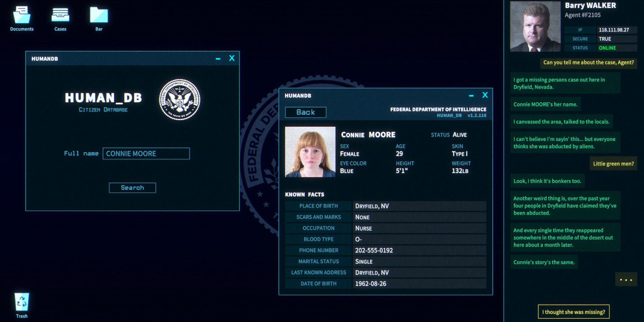Close the Connie Moore profile window
This screenshot has height=322, width=644.
pyautogui.click(x=485, y=95)
